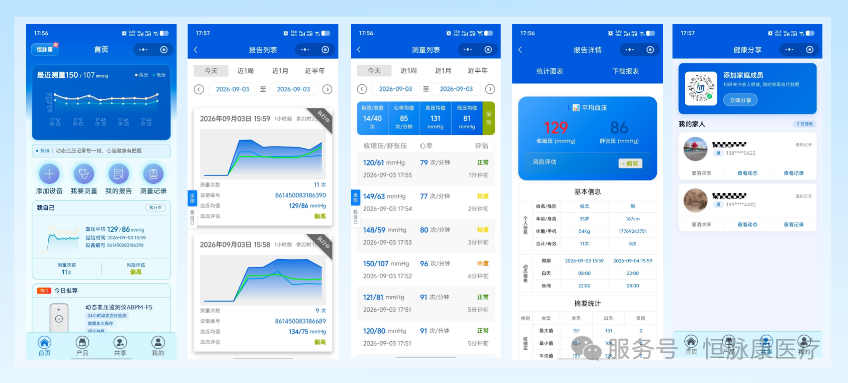Switch to 统计图表 tab in 报告详情
Viewport: 848px width, 383px height.
tap(549, 71)
